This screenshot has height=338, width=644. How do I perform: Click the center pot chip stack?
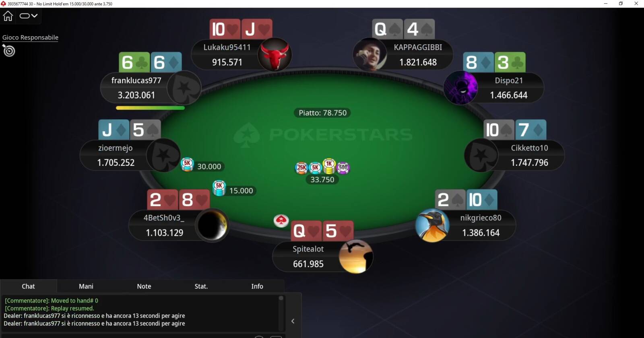pyautogui.click(x=322, y=166)
